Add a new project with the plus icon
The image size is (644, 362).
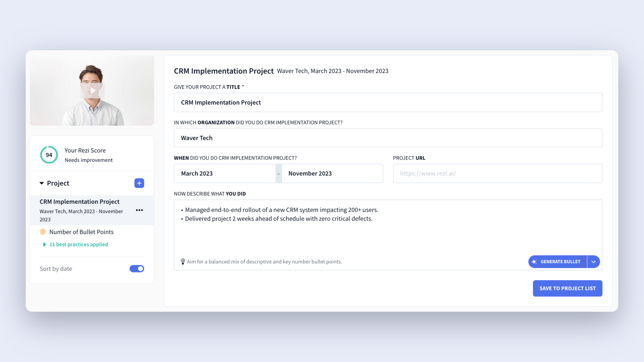pyautogui.click(x=139, y=183)
